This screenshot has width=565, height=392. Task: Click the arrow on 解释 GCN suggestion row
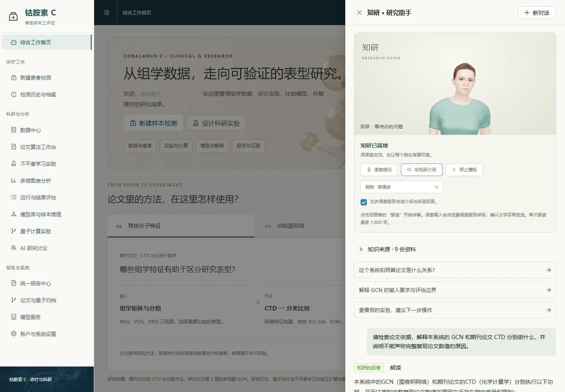tap(549, 290)
